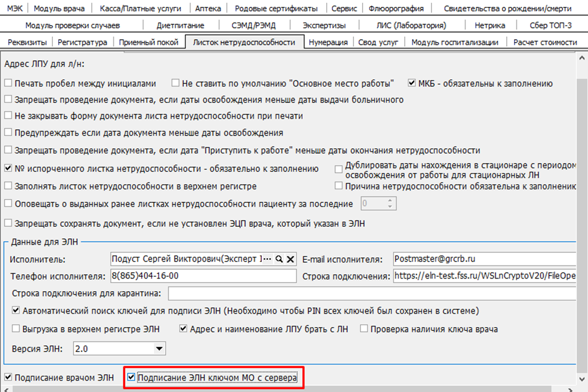Open the 'Модуль госпитализации' tab
The height and width of the screenshot is (392, 588).
coord(454,42)
